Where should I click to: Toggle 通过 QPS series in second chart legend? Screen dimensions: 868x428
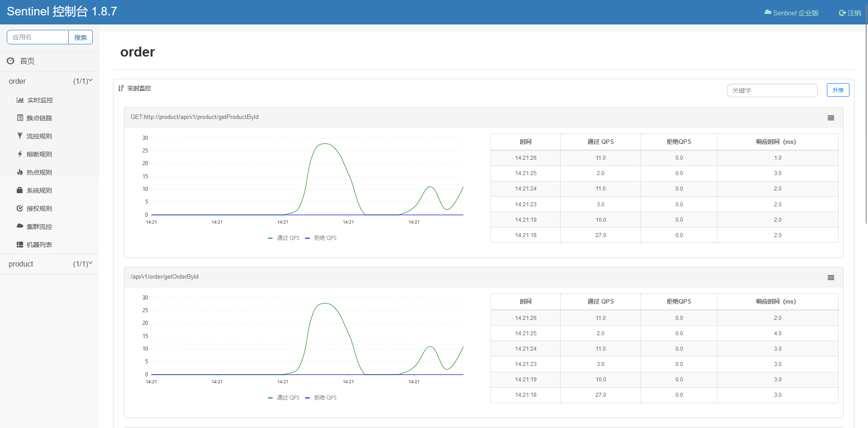click(x=284, y=398)
